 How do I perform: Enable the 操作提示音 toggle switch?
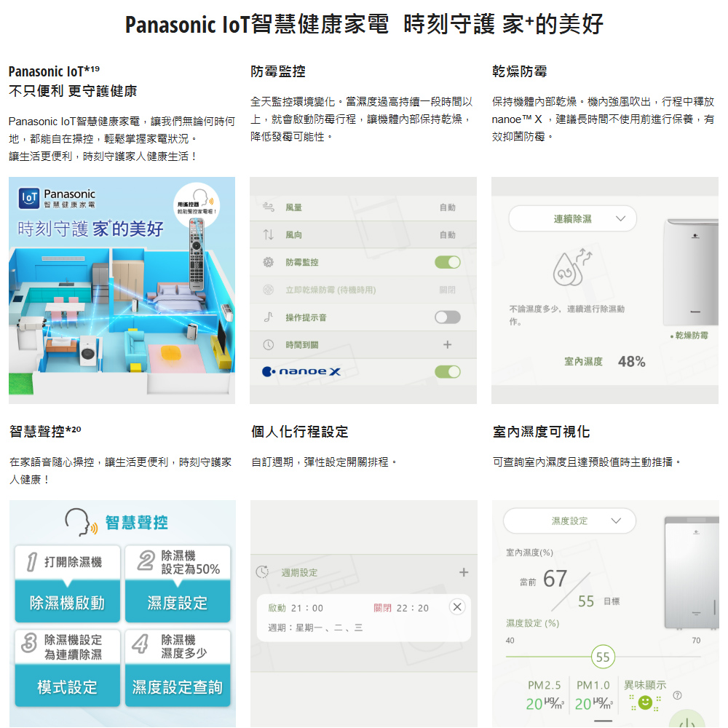pos(448,317)
